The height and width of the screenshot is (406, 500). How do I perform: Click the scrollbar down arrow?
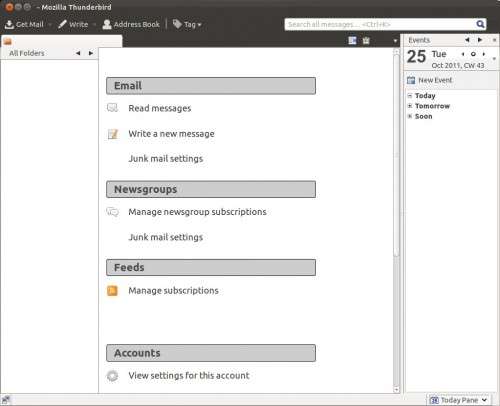point(396,390)
